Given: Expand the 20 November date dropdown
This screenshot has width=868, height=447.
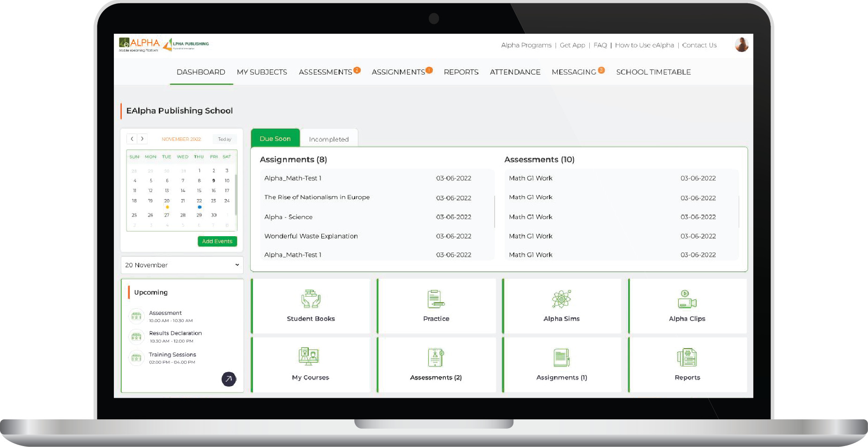Looking at the screenshot, I should pos(182,265).
